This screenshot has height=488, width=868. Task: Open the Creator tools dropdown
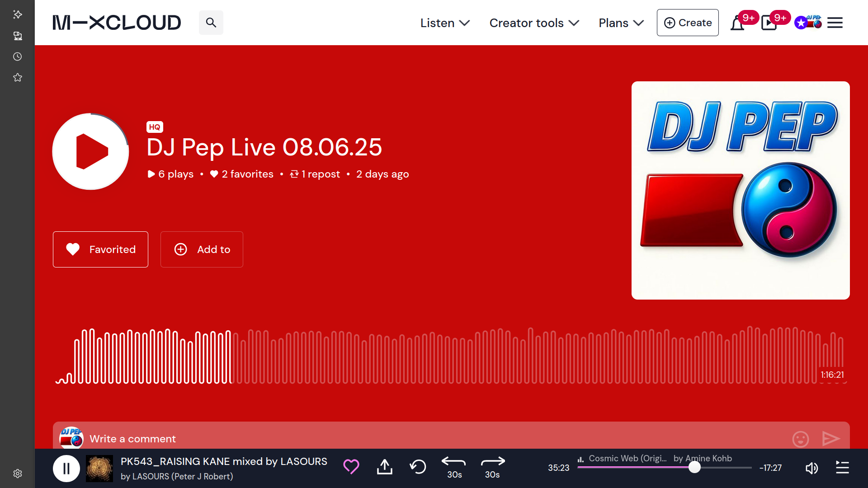(534, 23)
